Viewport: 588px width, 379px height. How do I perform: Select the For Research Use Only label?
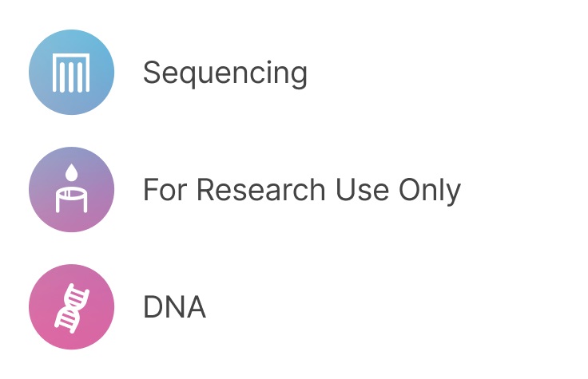click(x=302, y=191)
